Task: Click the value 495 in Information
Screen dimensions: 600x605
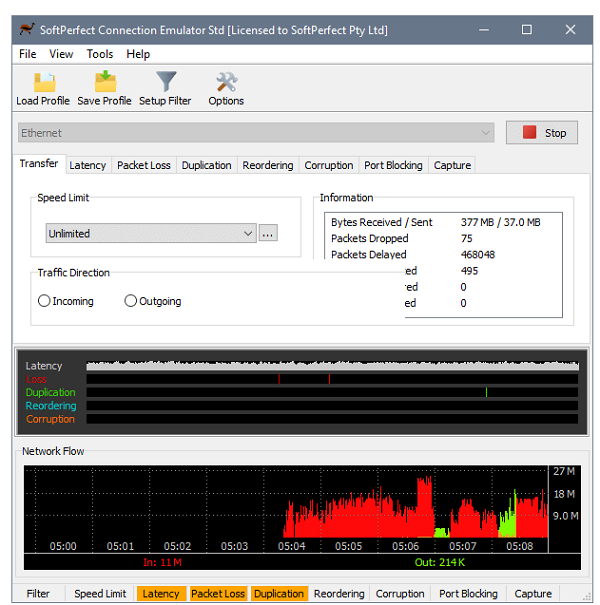Action: [x=469, y=271]
